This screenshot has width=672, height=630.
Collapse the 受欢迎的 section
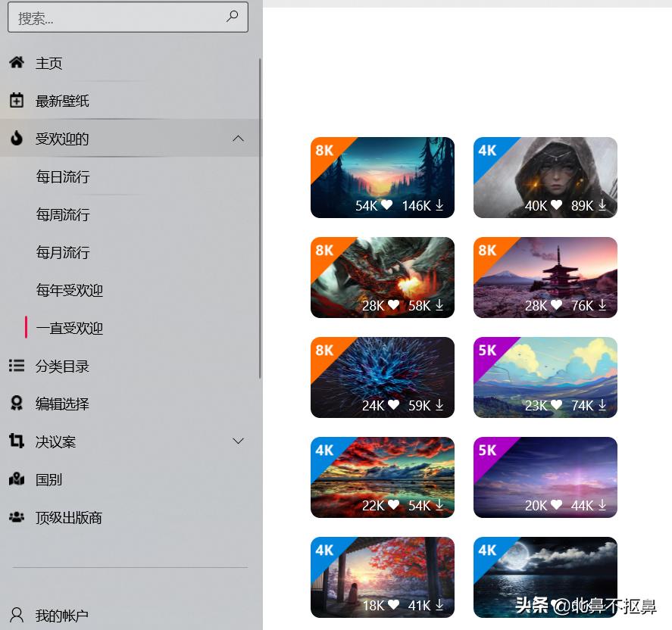point(238,138)
